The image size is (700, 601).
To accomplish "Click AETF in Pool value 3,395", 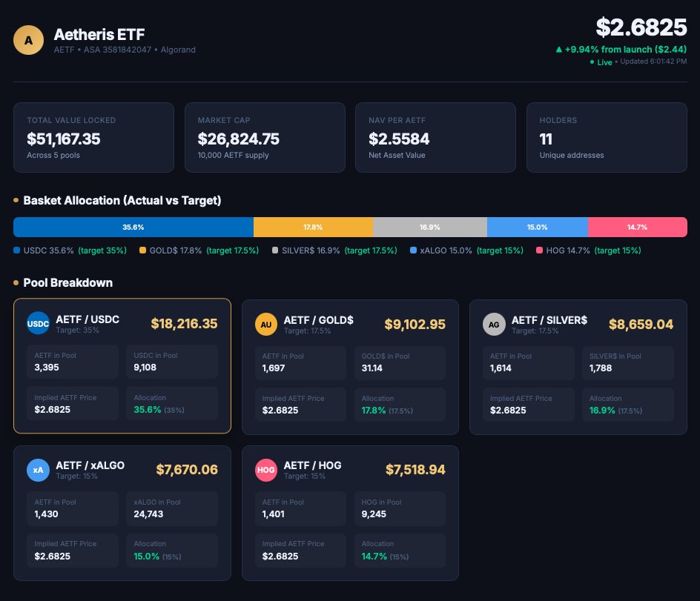I will click(x=47, y=368).
